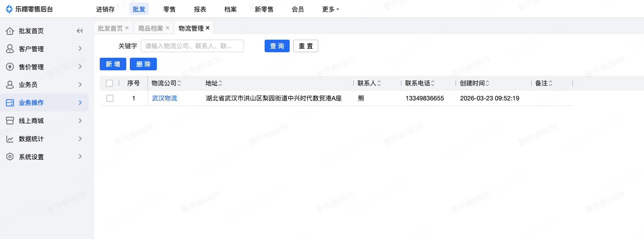Click phone number 13349836655
644x239 pixels.
[x=424, y=98]
